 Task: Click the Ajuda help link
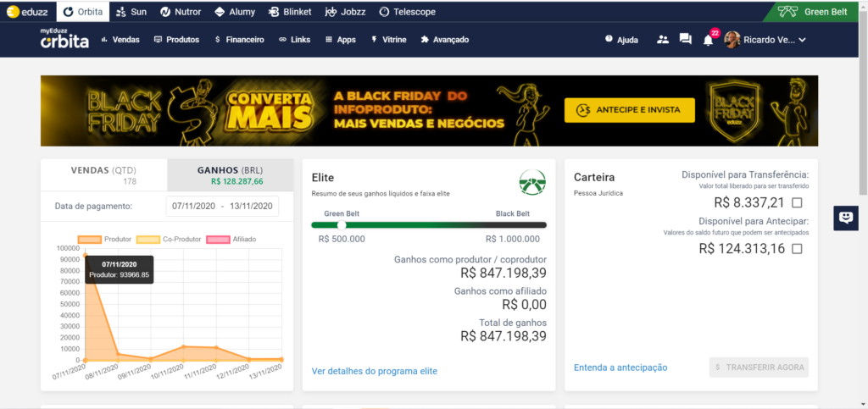[x=621, y=40]
